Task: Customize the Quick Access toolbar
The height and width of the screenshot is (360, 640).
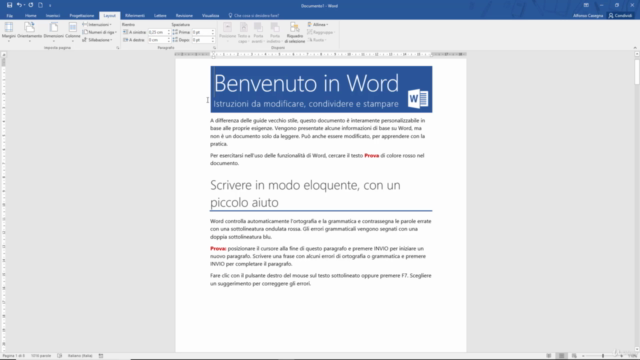Action: coord(50,6)
